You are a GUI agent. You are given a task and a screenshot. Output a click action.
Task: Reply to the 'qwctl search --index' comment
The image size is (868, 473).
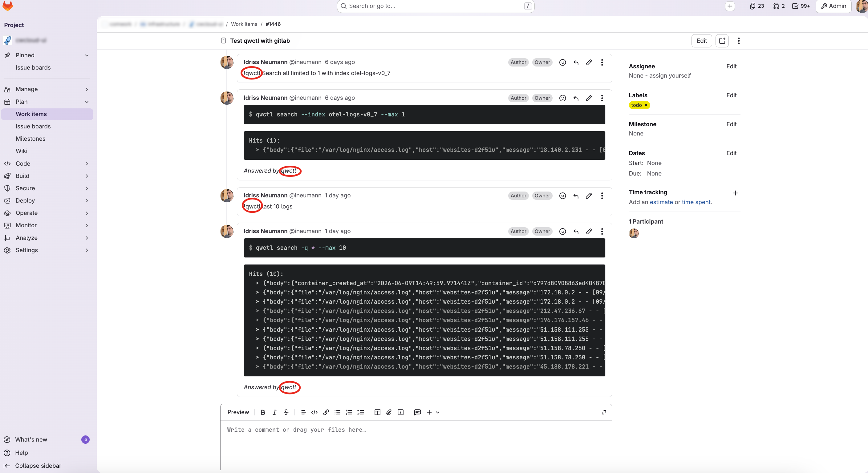click(576, 98)
